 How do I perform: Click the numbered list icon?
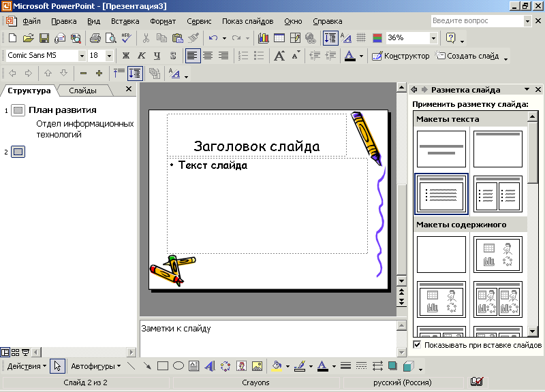pyautogui.click(x=243, y=56)
